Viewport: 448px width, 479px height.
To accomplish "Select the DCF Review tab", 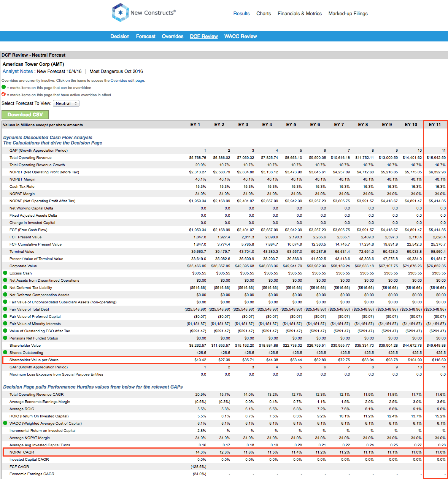I will [x=204, y=36].
